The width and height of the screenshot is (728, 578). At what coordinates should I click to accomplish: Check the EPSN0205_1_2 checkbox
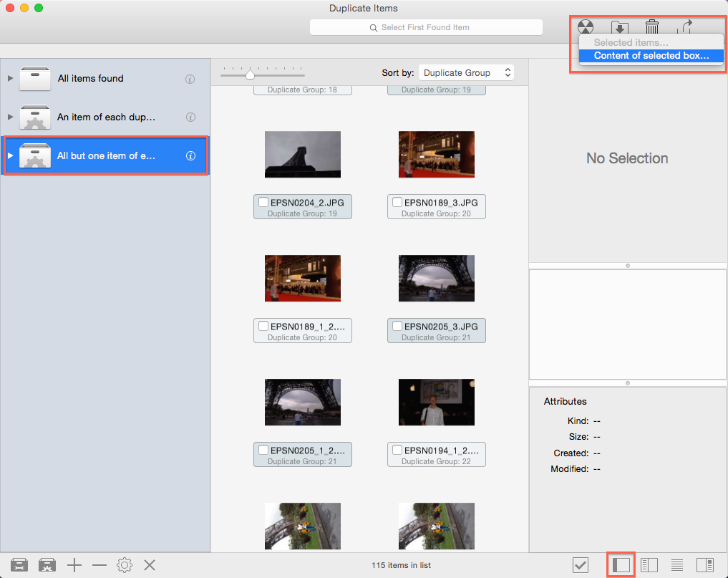263,450
